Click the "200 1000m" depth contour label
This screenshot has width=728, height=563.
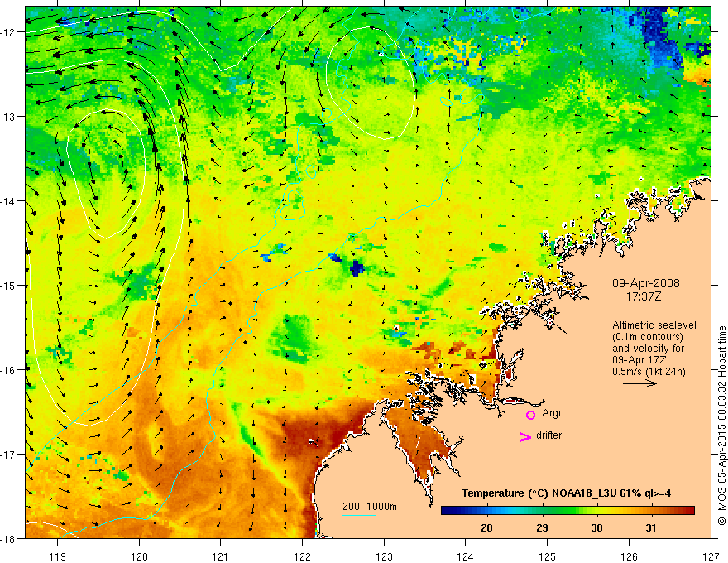pos(370,507)
